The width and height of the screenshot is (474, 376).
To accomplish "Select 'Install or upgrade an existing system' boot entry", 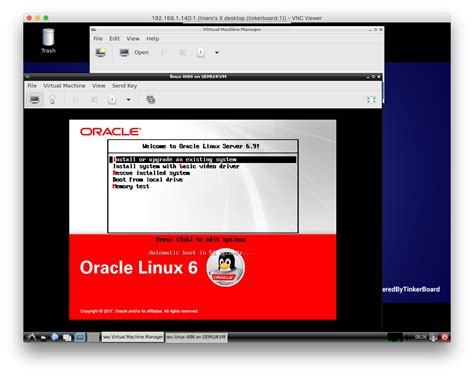I will pos(203,160).
